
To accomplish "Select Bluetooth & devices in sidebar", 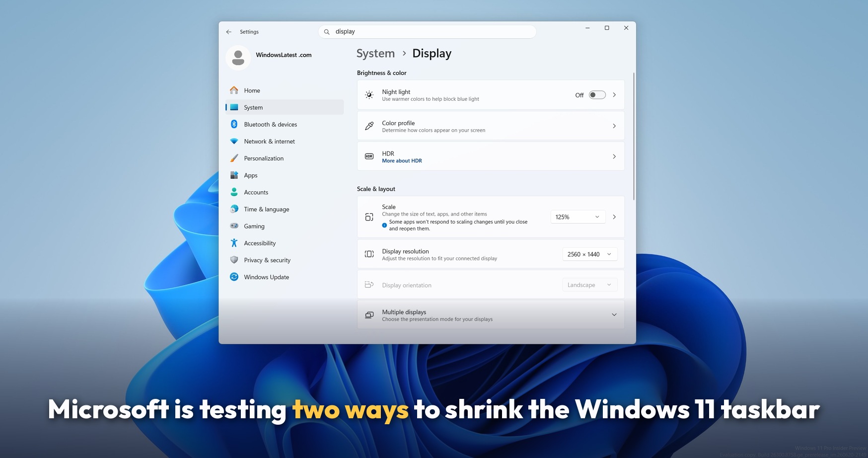I will click(x=285, y=124).
